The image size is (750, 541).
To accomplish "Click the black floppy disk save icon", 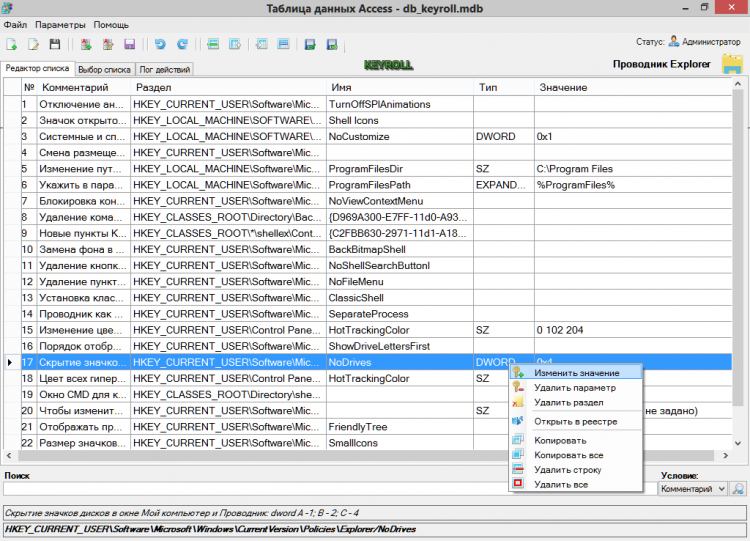I will coord(54,45).
